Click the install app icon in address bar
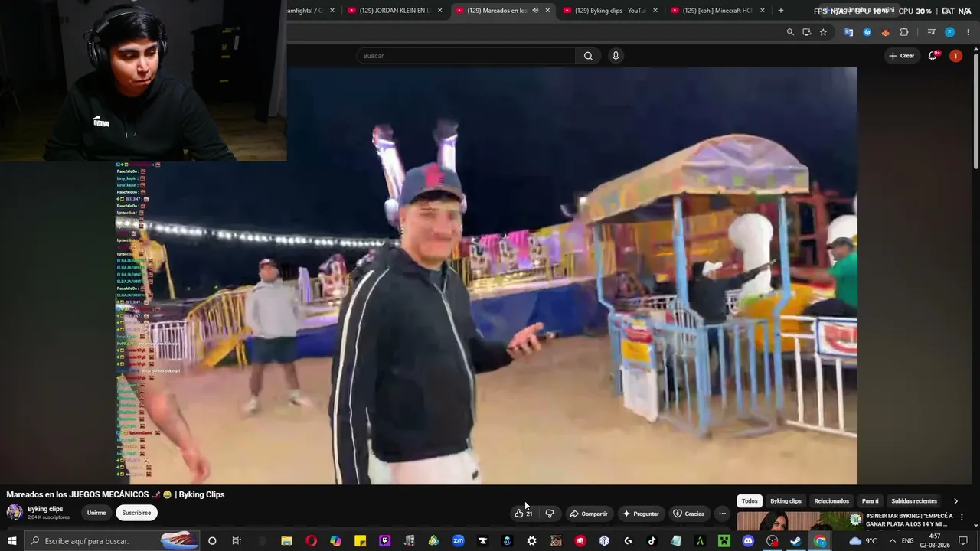 coord(807,32)
